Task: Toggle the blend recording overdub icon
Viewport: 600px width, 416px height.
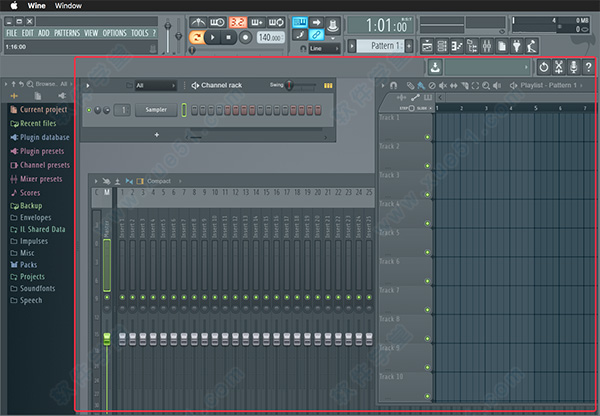Action: (257, 22)
